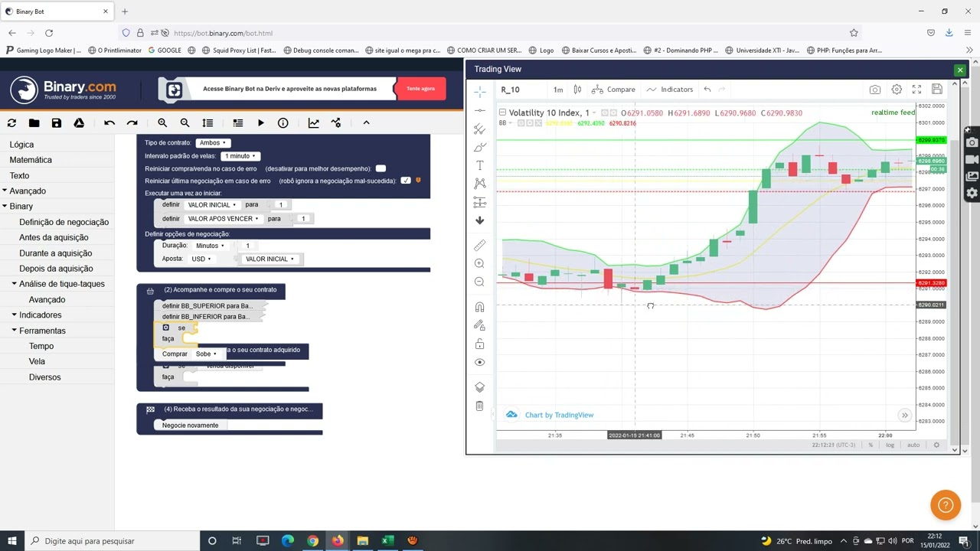Viewport: 980px width, 551px height.
Task: Open the '1 minuto' candle interval dropdown
Action: (240, 156)
